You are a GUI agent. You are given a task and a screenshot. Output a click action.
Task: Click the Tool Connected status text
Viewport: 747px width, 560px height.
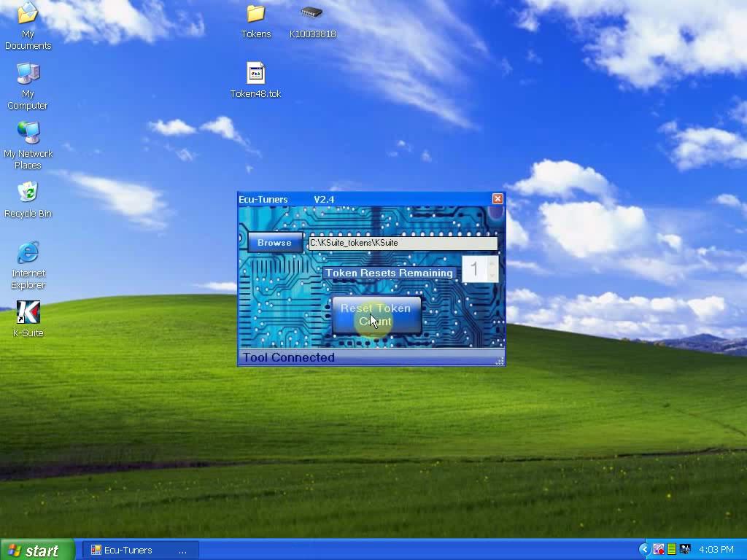pyautogui.click(x=289, y=357)
